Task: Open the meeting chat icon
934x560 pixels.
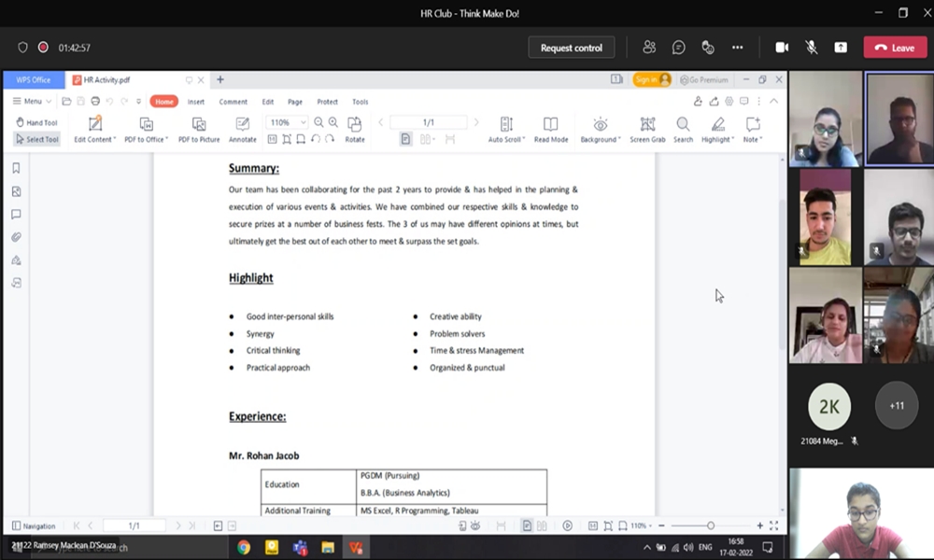Action: point(678,47)
